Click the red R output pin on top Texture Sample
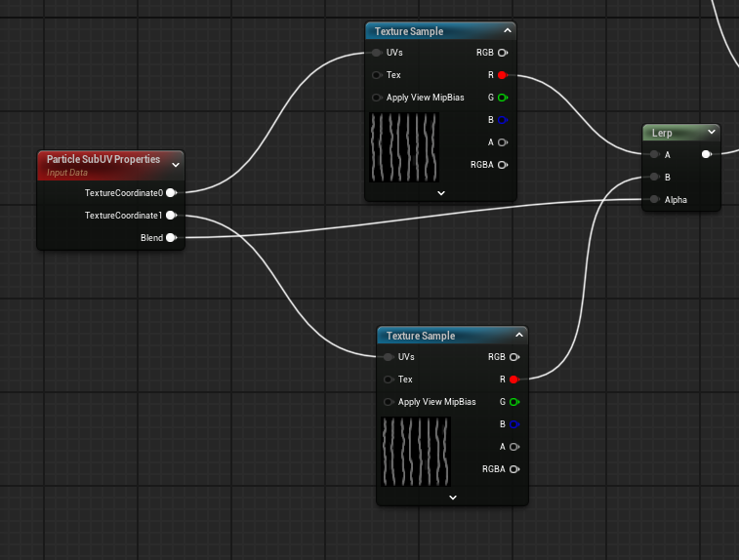 click(502, 75)
